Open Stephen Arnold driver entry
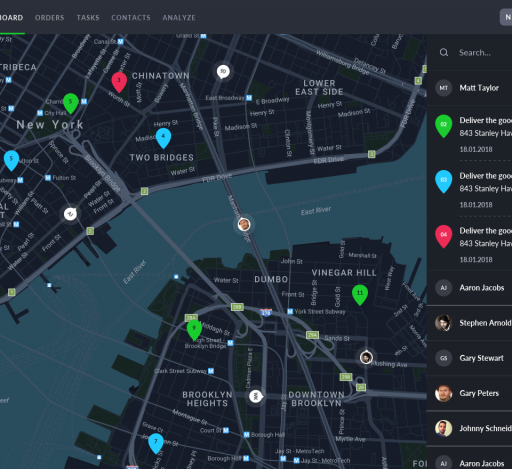 [469, 323]
